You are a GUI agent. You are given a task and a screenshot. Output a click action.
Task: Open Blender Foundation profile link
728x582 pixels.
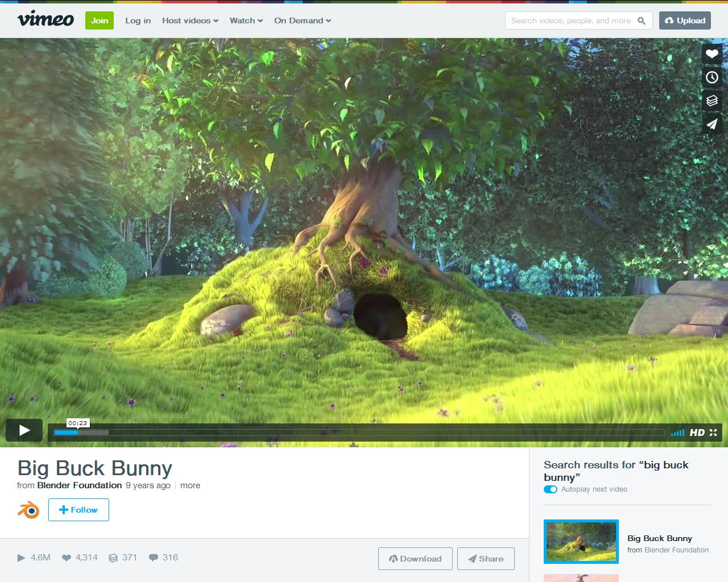click(80, 485)
